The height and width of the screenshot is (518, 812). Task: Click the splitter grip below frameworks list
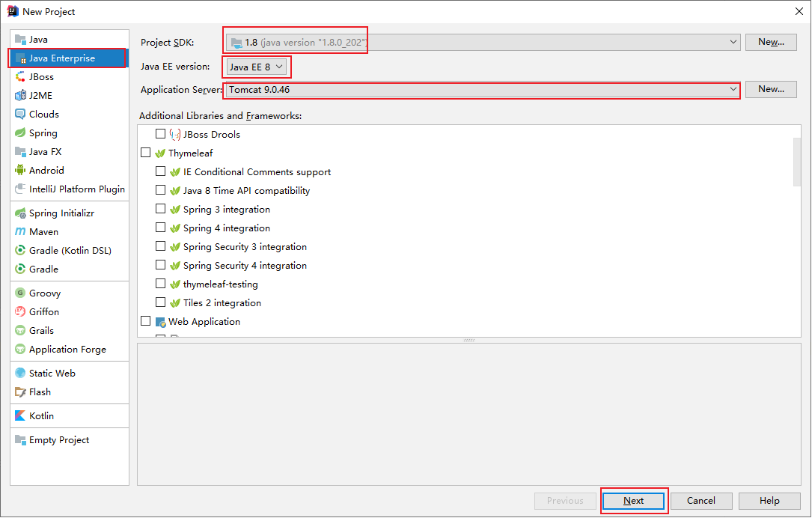tap(469, 341)
